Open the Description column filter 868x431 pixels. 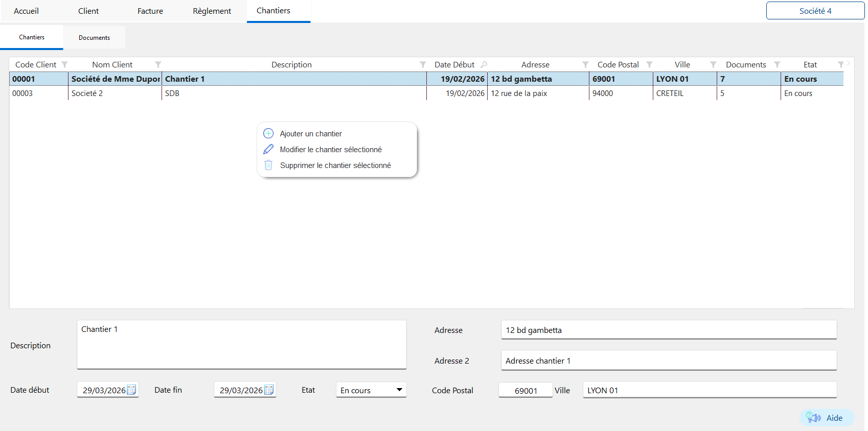[x=423, y=64]
